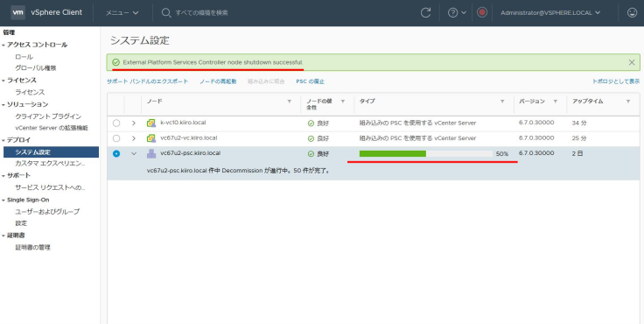Open サービス リクエストへの.. sidebar item
This screenshot has width=644, height=324.
click(50, 187)
